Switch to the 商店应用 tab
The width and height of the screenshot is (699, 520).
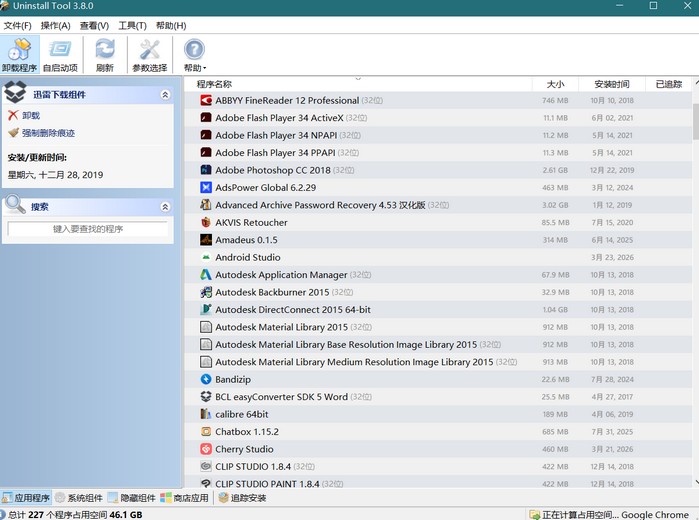[184, 498]
